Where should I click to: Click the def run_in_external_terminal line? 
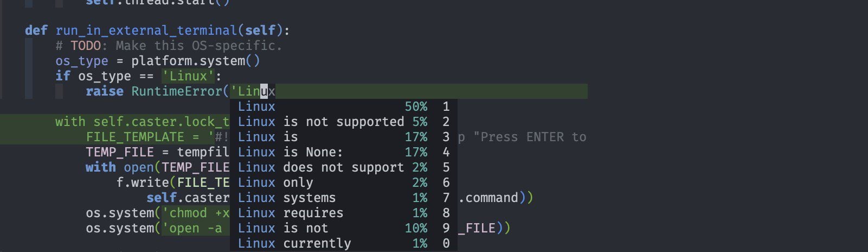click(157, 30)
